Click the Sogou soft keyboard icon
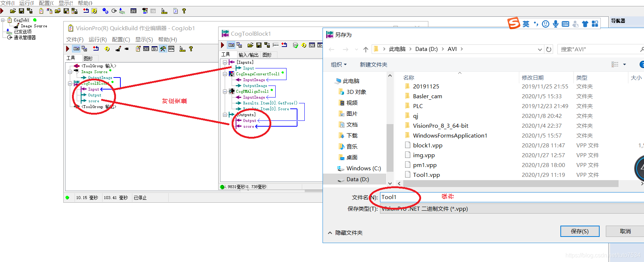The height and width of the screenshot is (262, 644). click(565, 24)
